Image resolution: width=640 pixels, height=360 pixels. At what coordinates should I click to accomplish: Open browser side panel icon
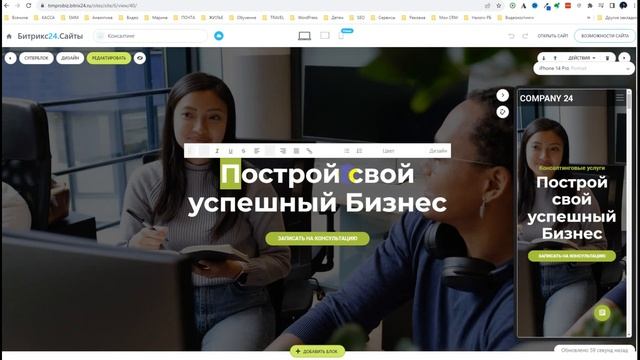coord(612,6)
